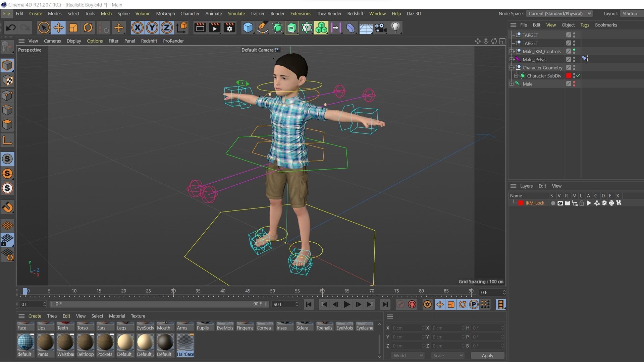
Task: Click Character SubDiv red layer swatch
Action: (x=569, y=76)
